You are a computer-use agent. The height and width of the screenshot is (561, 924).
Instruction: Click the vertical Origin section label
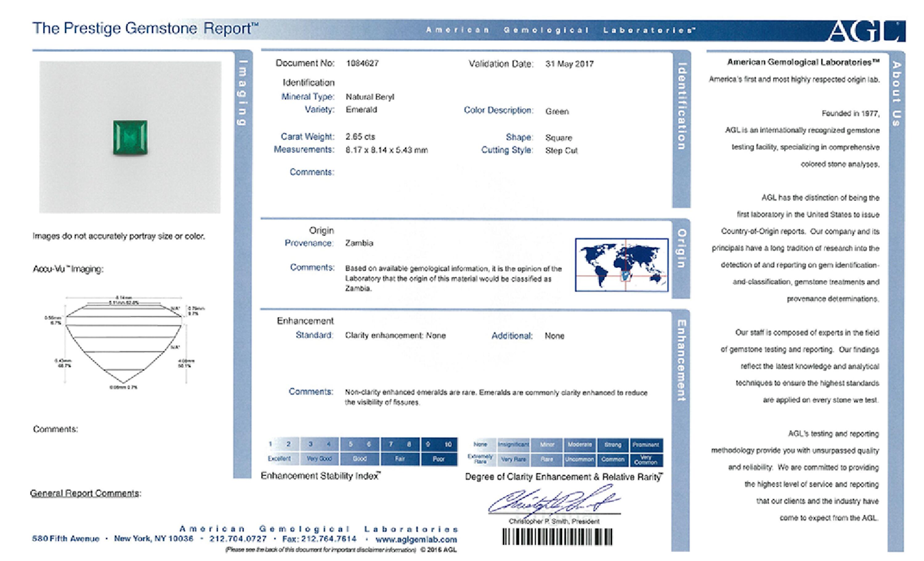point(681,248)
